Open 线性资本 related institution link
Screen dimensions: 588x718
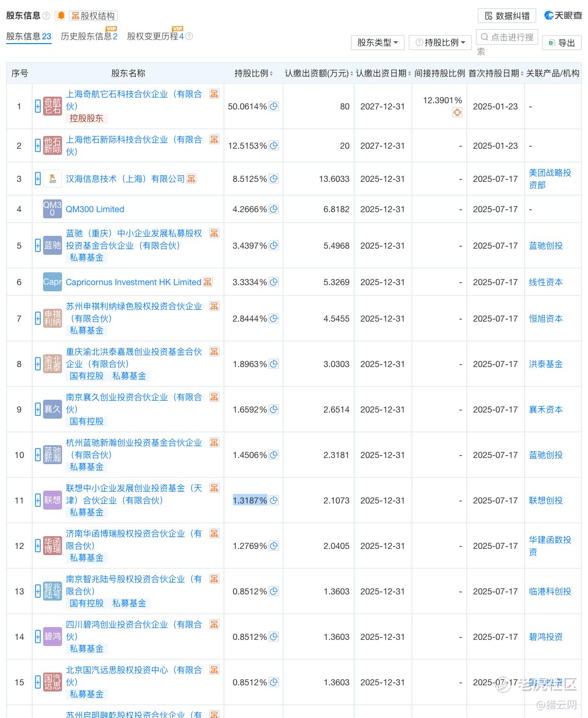point(546,282)
